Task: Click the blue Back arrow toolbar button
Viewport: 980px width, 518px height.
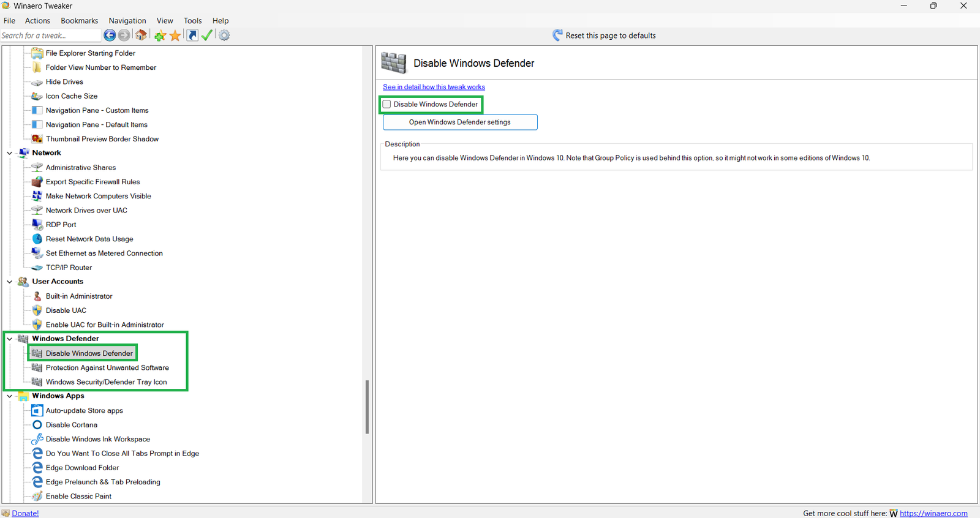Action: click(110, 36)
